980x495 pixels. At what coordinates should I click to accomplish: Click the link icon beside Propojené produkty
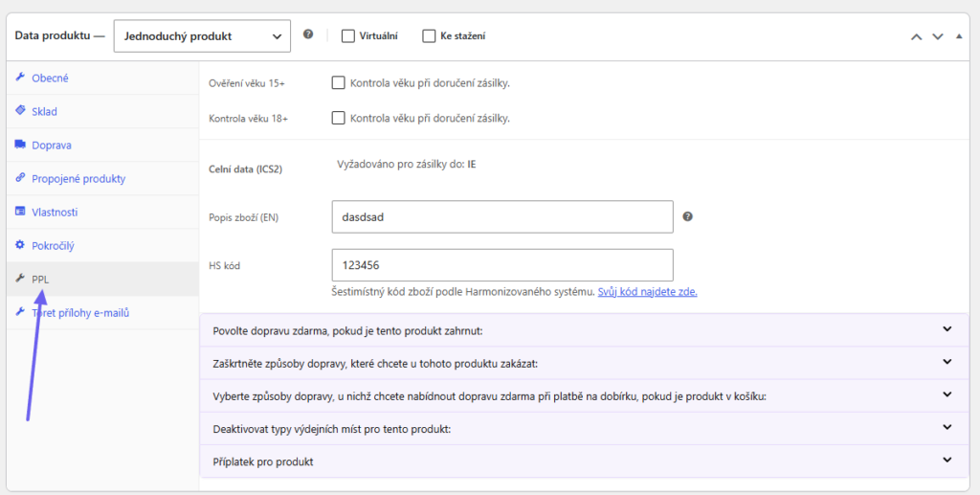coord(20,178)
